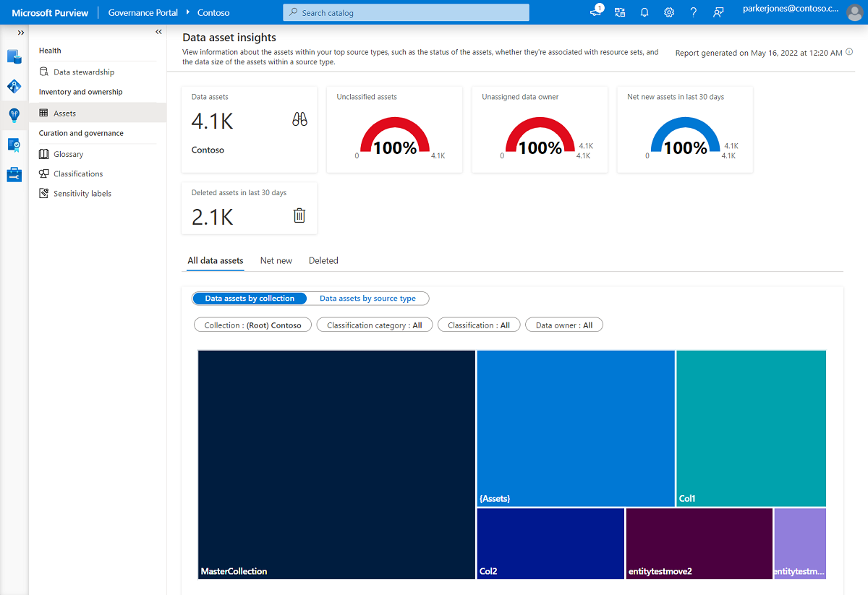The height and width of the screenshot is (595, 868).
Task: Select the Glossary item in sidebar
Action: tap(69, 153)
